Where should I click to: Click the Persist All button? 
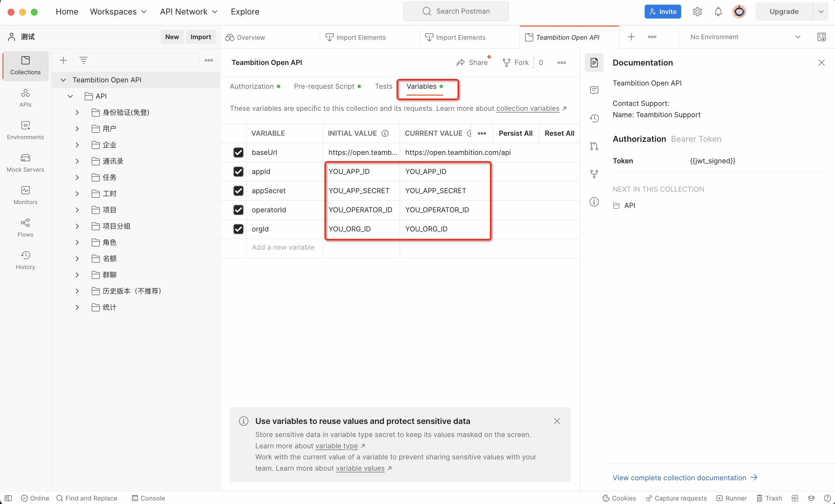pyautogui.click(x=515, y=133)
